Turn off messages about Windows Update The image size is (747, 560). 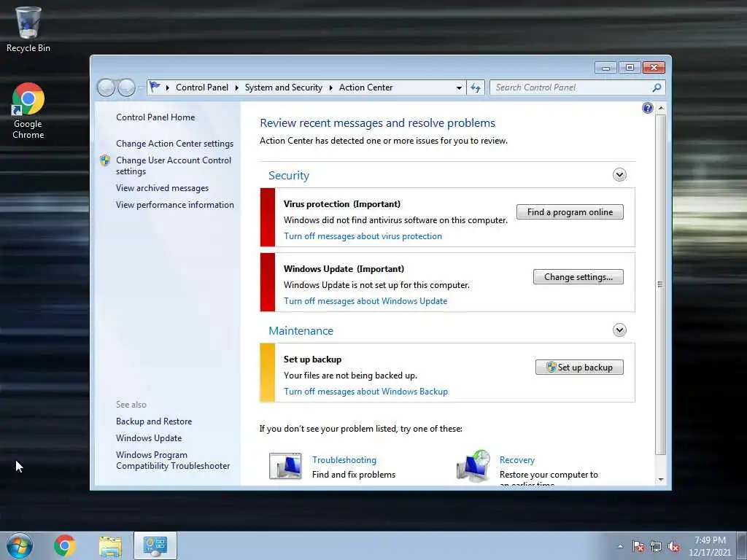pos(365,301)
